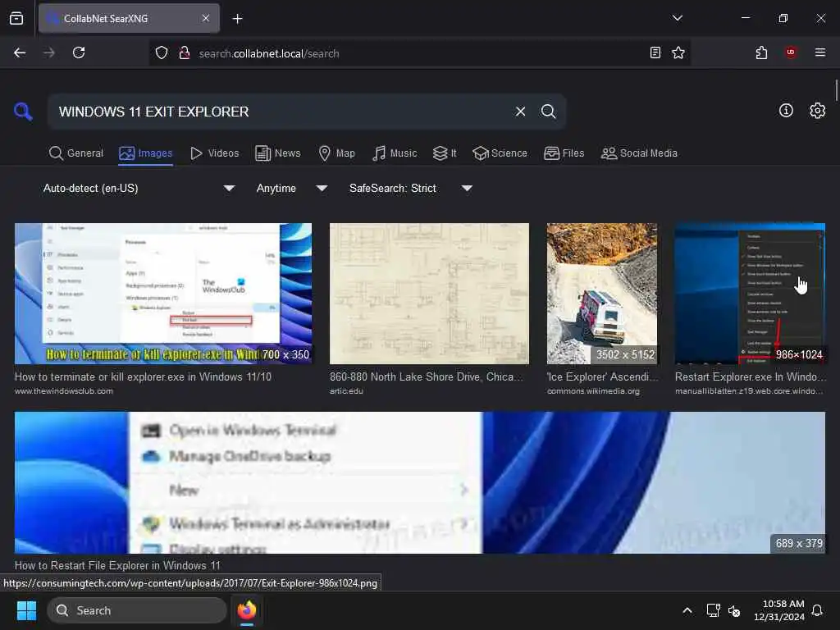Screen dimensions: 840x630
Task: Open '860-880 North Lake Shore Drive' title
Action: [426, 377]
